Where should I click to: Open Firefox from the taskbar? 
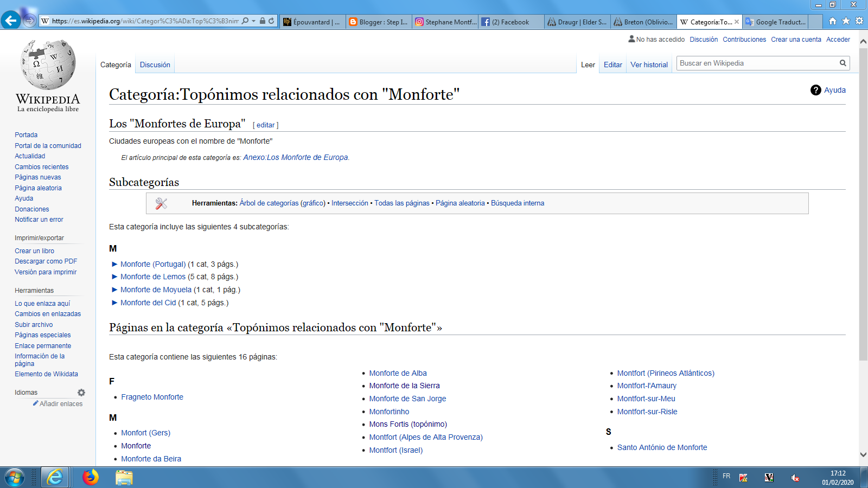(x=91, y=477)
